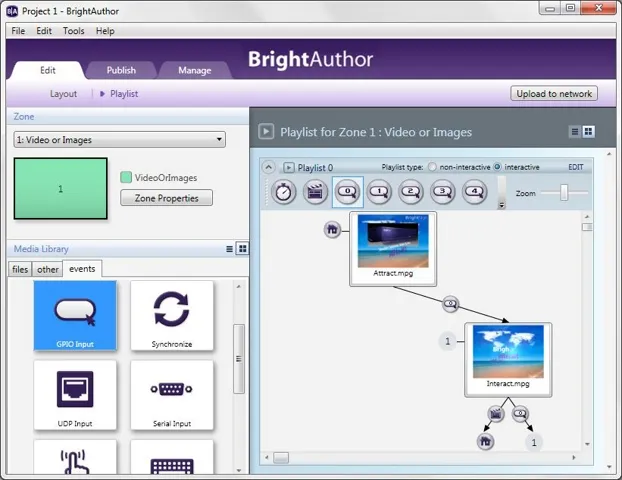Select the Attract.mpg thumbnail
Image resolution: width=622 pixels, height=480 pixels.
(393, 241)
